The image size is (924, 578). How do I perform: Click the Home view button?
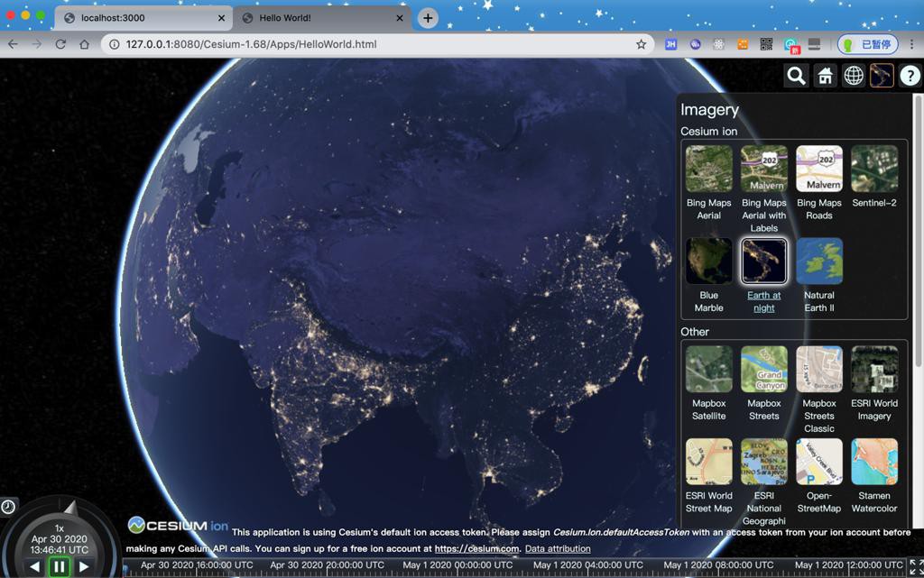coord(825,76)
